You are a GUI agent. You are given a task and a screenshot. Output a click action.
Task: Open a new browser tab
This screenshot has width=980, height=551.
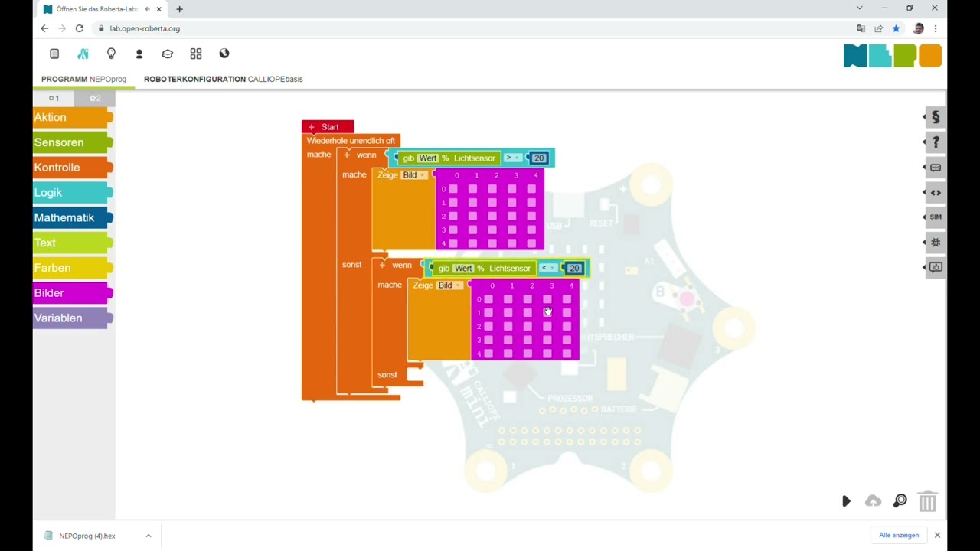pos(179,9)
